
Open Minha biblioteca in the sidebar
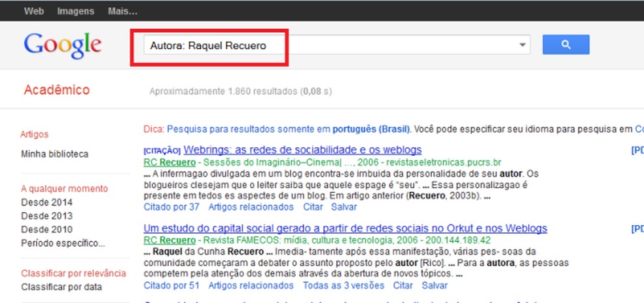coord(54,154)
